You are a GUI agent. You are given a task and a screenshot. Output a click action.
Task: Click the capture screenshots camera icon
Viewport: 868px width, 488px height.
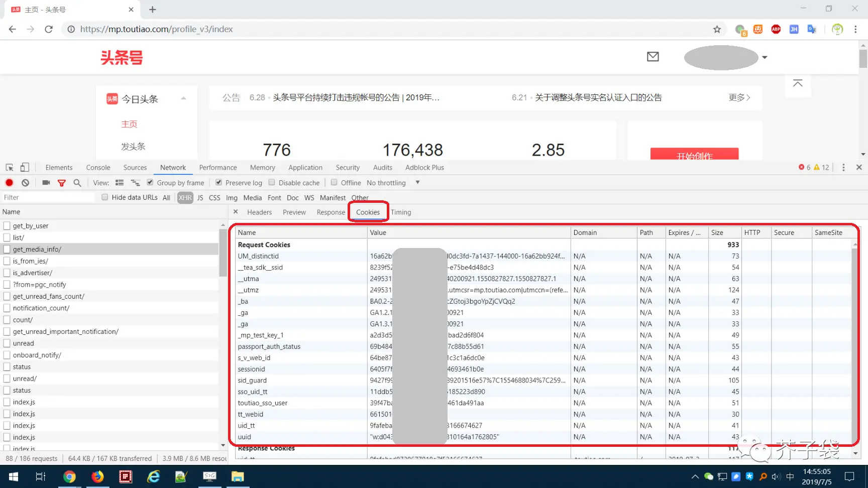click(46, 183)
